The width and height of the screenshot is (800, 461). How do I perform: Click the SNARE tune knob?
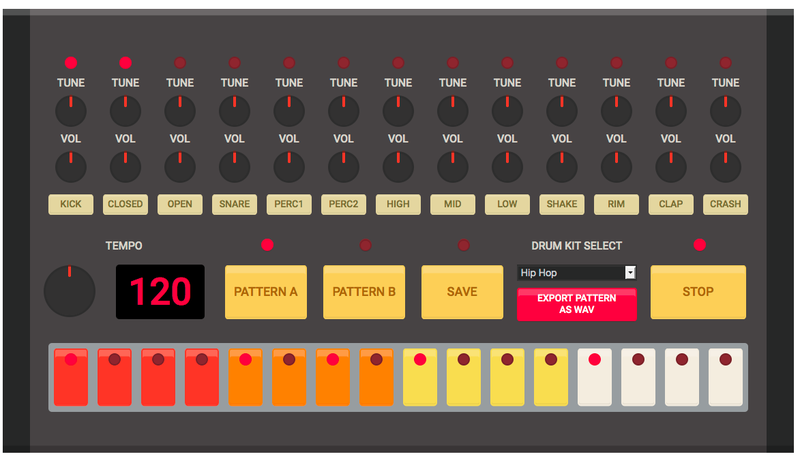[235, 111]
